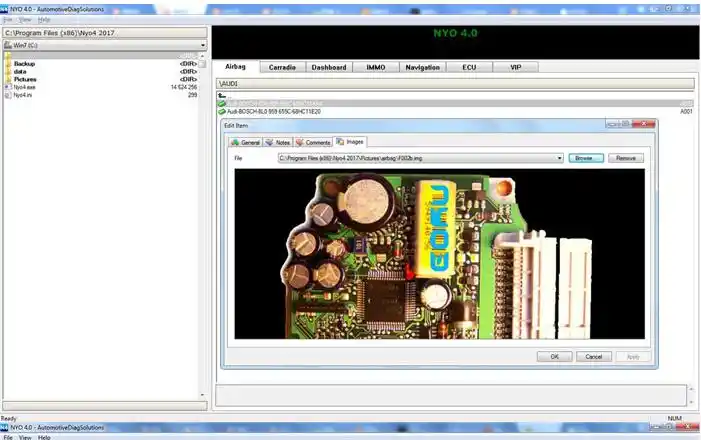Open the Comments tab in Edit Item dialog
701x440 pixels.
tap(313, 142)
